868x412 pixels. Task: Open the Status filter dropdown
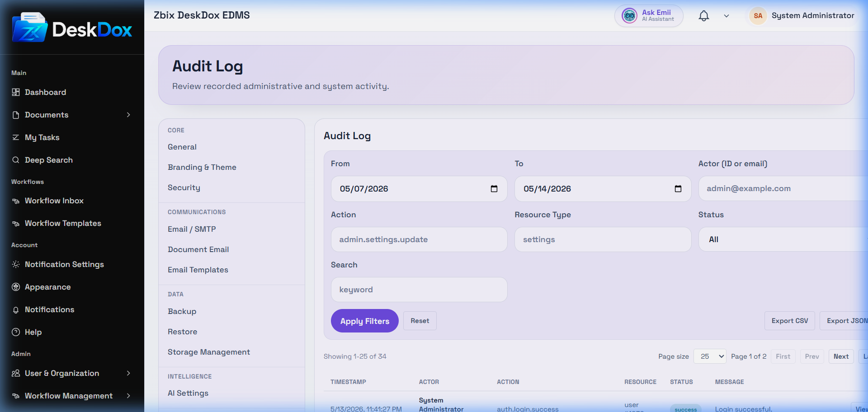click(783, 239)
